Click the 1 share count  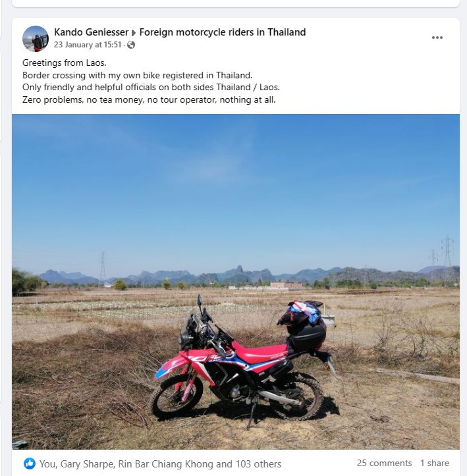[434, 463]
